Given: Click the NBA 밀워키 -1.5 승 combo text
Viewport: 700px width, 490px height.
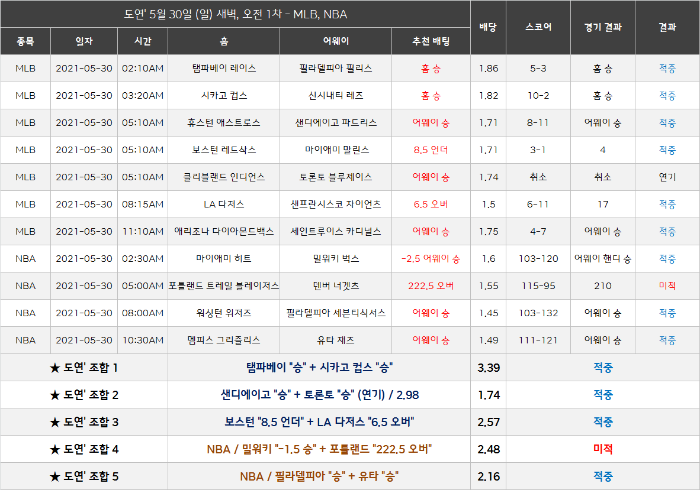Looking at the screenshot, I should click(x=319, y=449).
